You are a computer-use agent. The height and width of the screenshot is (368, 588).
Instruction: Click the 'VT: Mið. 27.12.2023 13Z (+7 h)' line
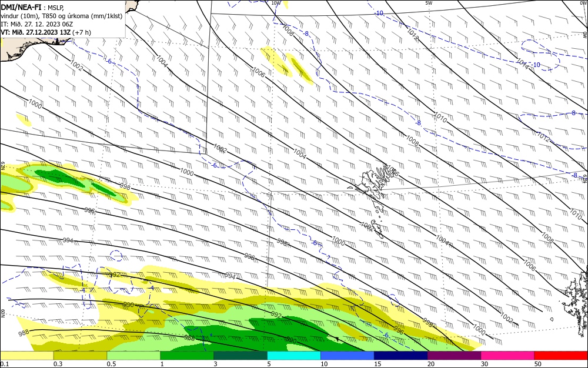tap(46, 32)
